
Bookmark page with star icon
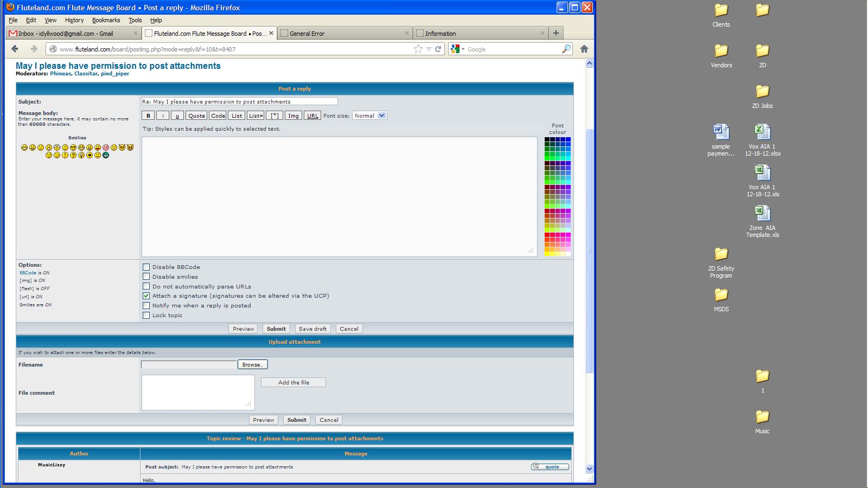tap(418, 49)
